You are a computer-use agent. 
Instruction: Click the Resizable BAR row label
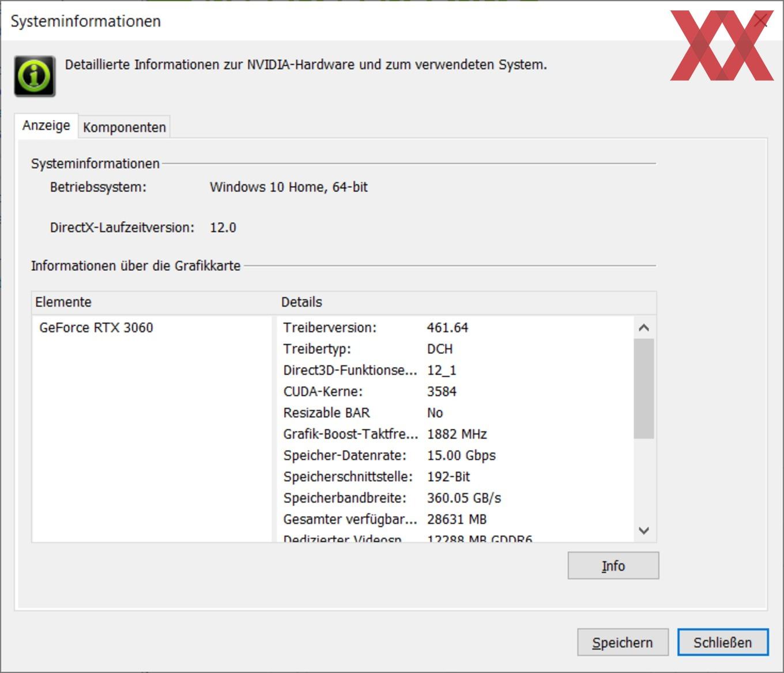click(326, 413)
